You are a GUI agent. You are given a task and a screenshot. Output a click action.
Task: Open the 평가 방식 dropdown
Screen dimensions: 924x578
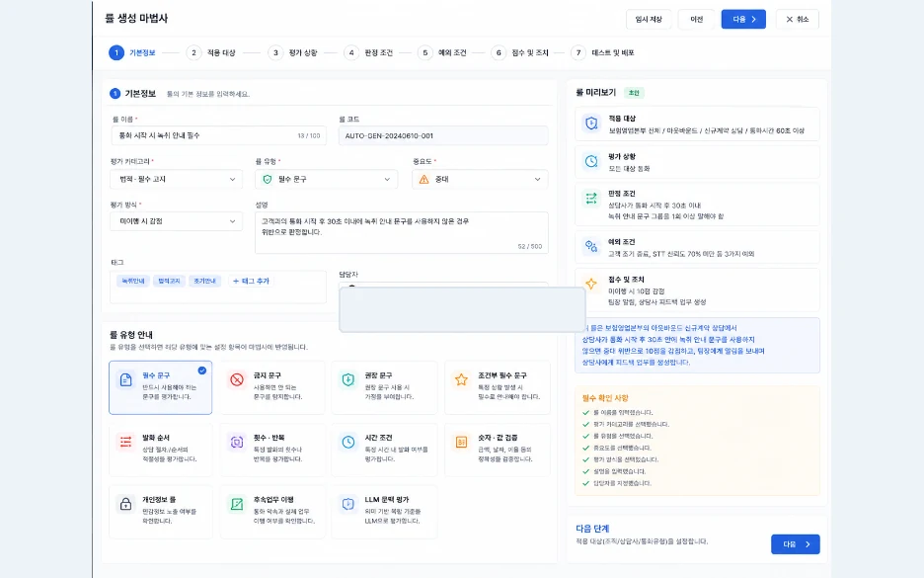point(176,221)
